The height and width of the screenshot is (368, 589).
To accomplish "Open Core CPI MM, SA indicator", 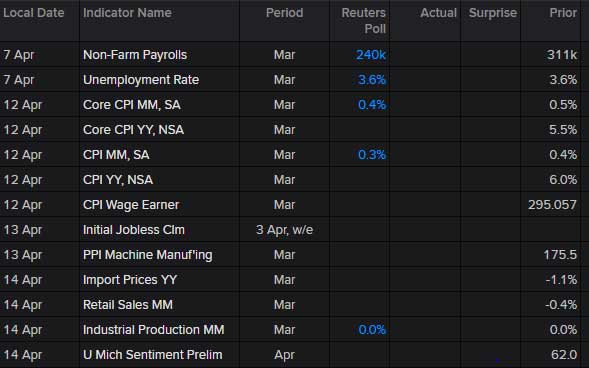I will 132,105.
